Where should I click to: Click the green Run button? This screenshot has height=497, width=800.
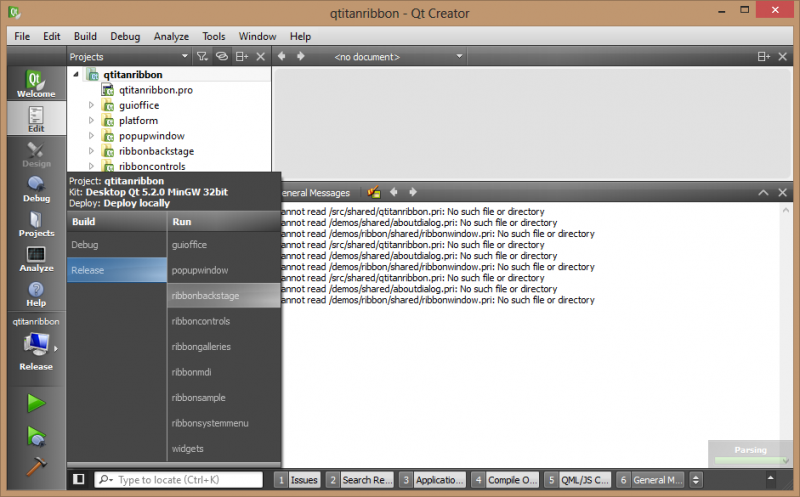[36, 403]
